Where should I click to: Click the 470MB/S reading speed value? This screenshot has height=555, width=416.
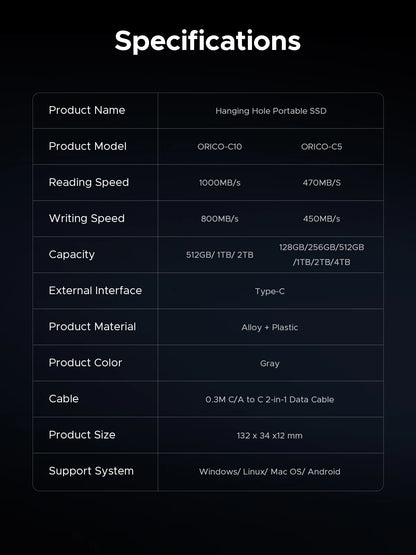point(321,183)
